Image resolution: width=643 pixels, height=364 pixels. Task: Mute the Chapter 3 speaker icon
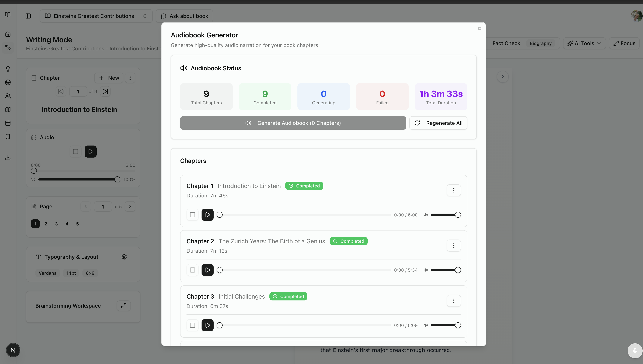425,325
